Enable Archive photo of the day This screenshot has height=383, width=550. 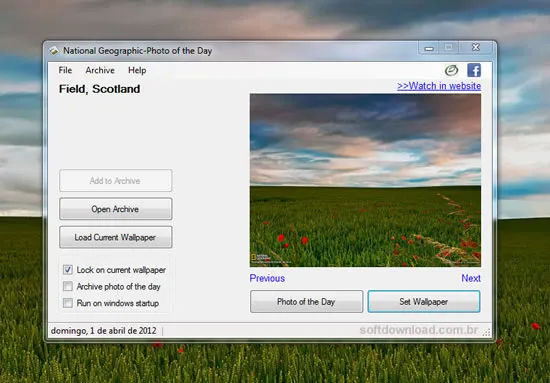click(68, 286)
